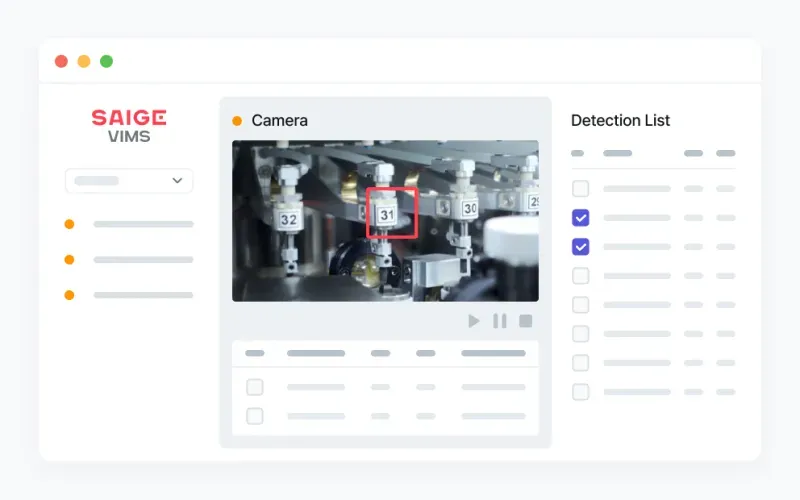800x500 pixels.
Task: Click the SAIGE VIMS logo
Action: pos(129,126)
